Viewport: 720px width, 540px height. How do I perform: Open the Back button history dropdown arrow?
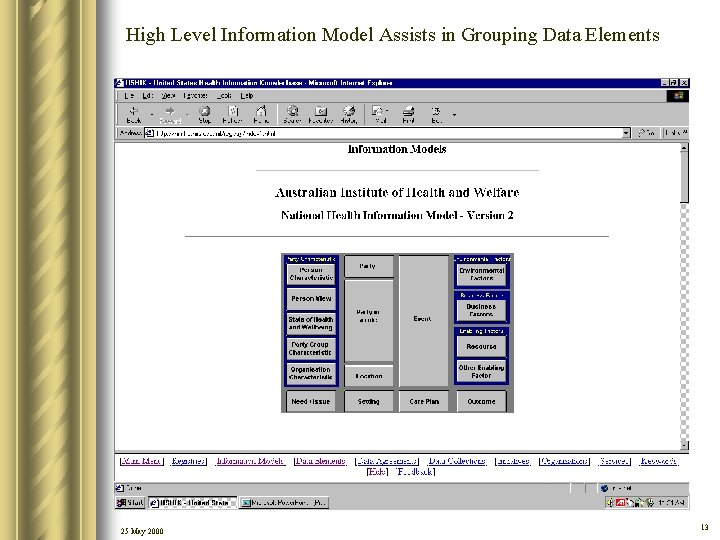point(152,114)
